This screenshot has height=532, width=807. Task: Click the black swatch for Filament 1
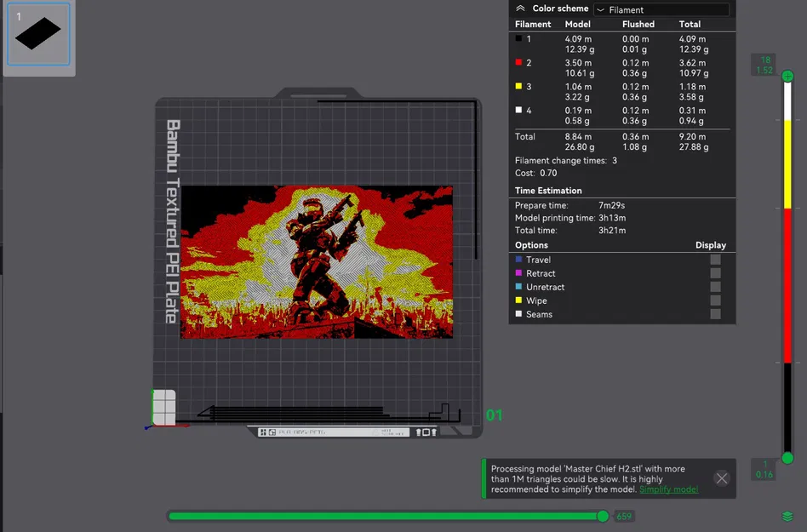[518, 38]
